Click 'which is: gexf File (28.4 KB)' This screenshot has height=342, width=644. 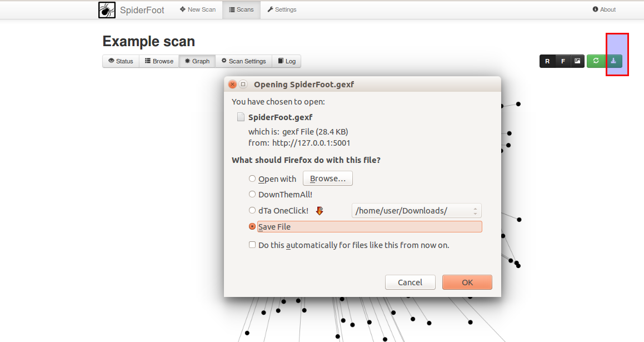(x=298, y=132)
